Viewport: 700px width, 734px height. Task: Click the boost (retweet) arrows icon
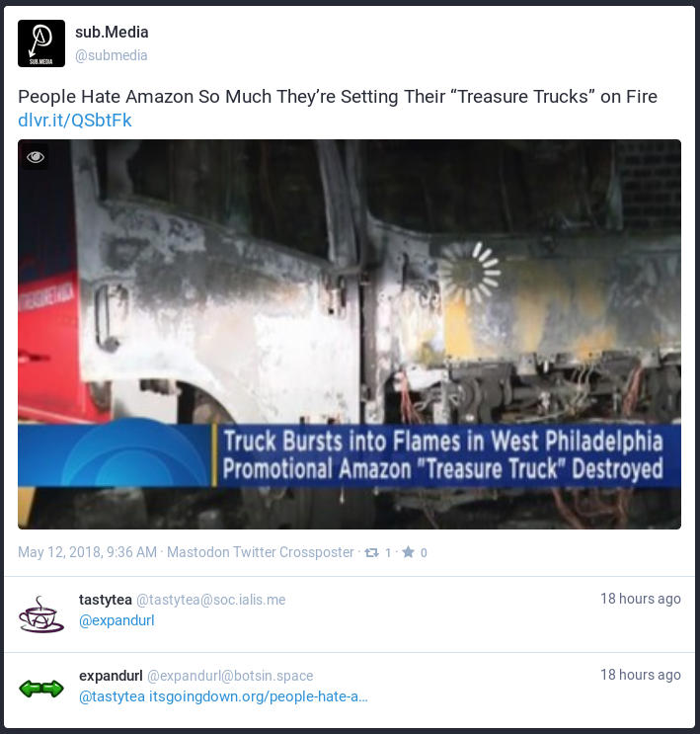point(371,552)
